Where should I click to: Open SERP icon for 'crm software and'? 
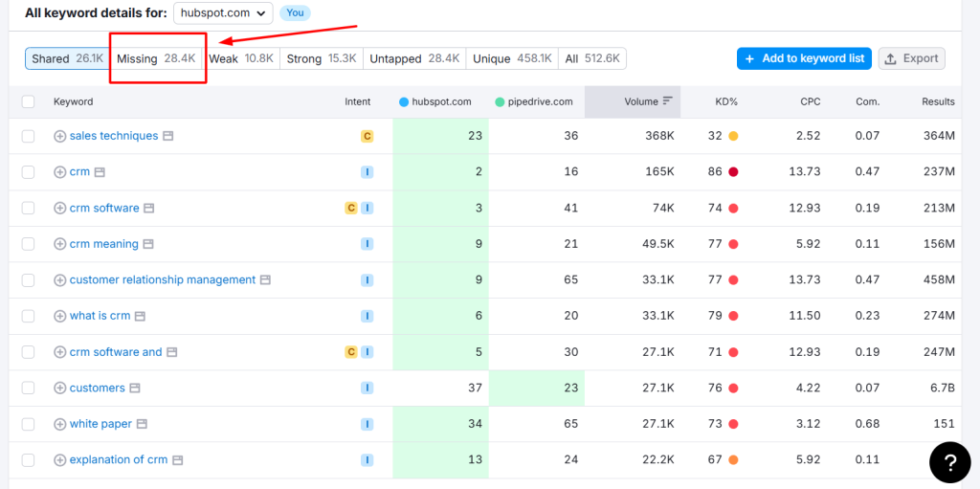(172, 352)
